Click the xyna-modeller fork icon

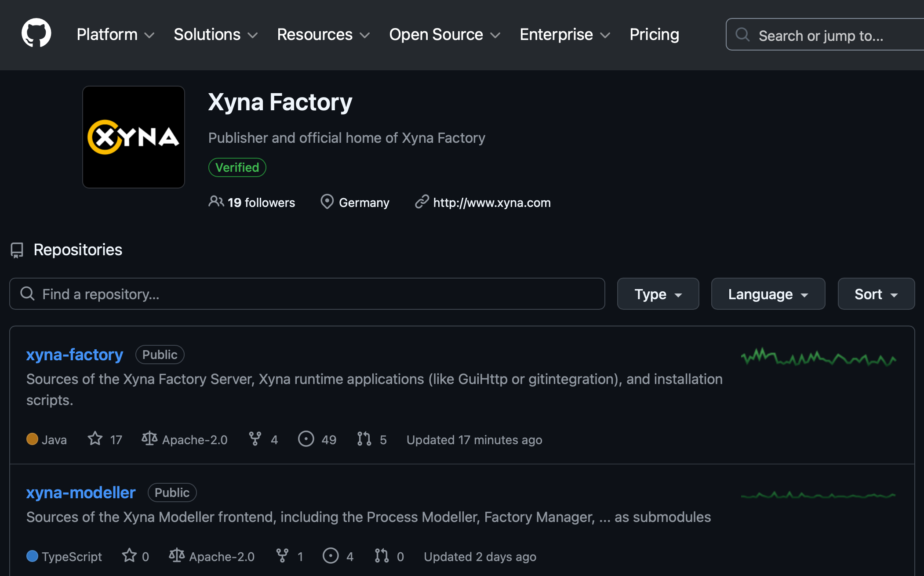[x=282, y=555]
